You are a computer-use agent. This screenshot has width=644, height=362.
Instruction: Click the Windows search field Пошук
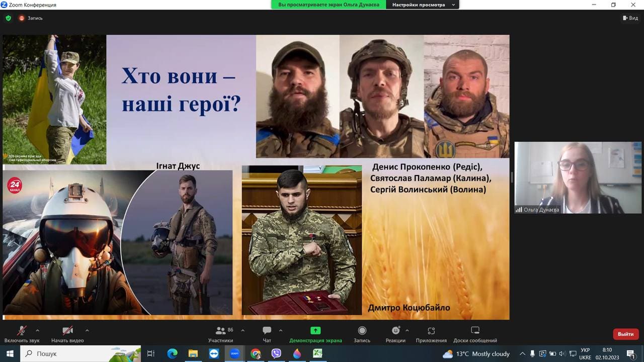(x=80, y=353)
